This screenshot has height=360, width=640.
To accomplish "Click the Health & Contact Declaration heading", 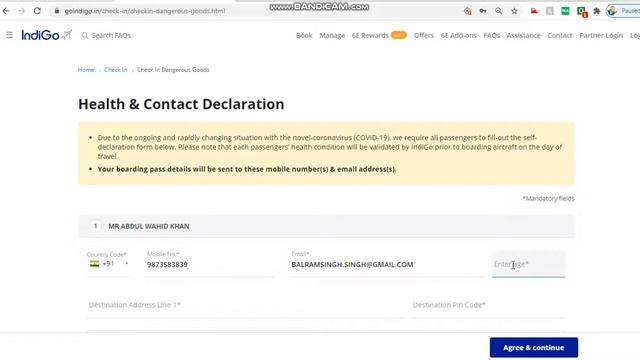I will click(181, 104).
